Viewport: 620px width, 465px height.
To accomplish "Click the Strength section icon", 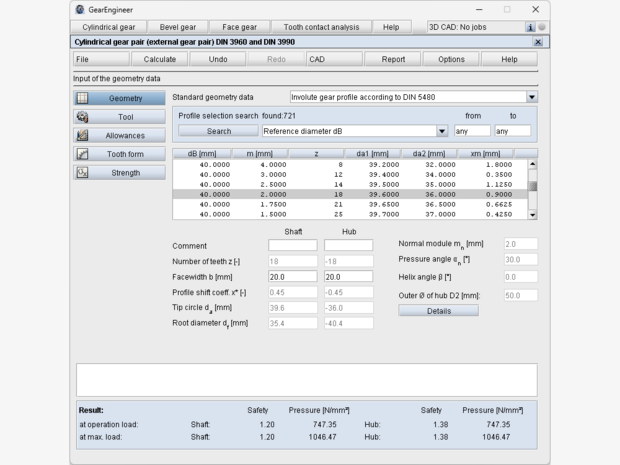I will (x=83, y=172).
